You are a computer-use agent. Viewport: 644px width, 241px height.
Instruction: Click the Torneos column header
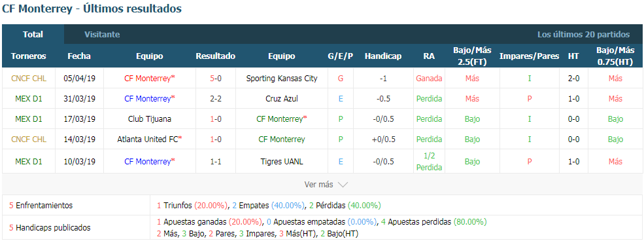pyautogui.click(x=29, y=56)
